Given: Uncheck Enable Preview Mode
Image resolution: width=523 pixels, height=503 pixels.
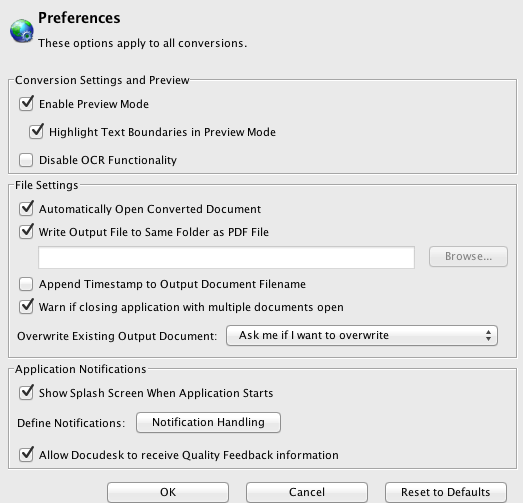Looking at the screenshot, I should 26,103.
